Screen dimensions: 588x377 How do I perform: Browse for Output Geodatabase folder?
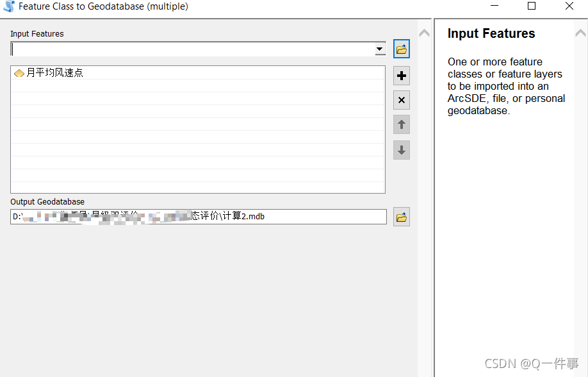[401, 217]
